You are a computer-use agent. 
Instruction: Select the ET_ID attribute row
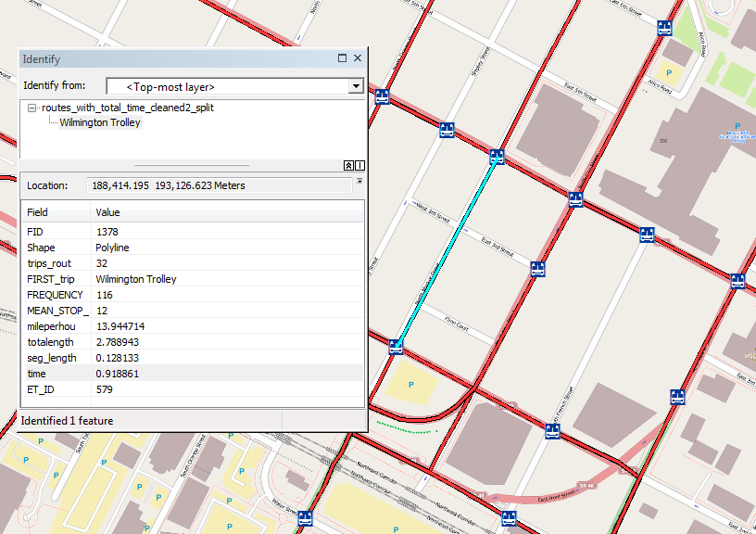(185, 389)
